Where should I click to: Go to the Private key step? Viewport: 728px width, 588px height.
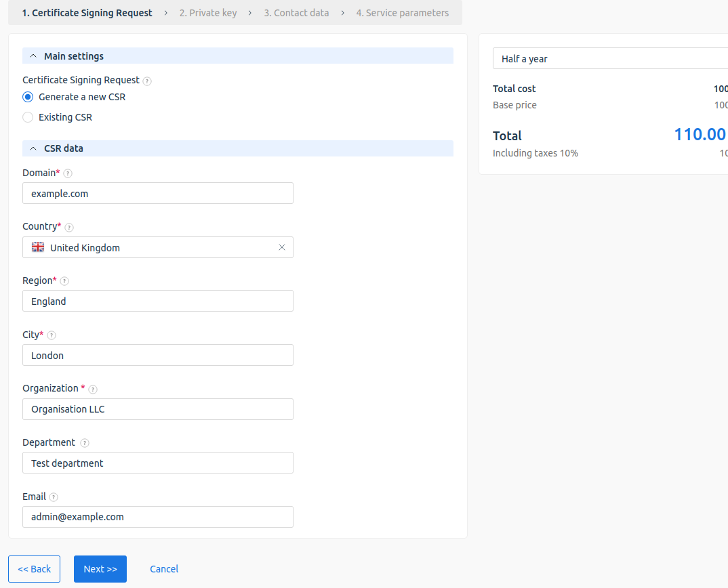pos(208,13)
